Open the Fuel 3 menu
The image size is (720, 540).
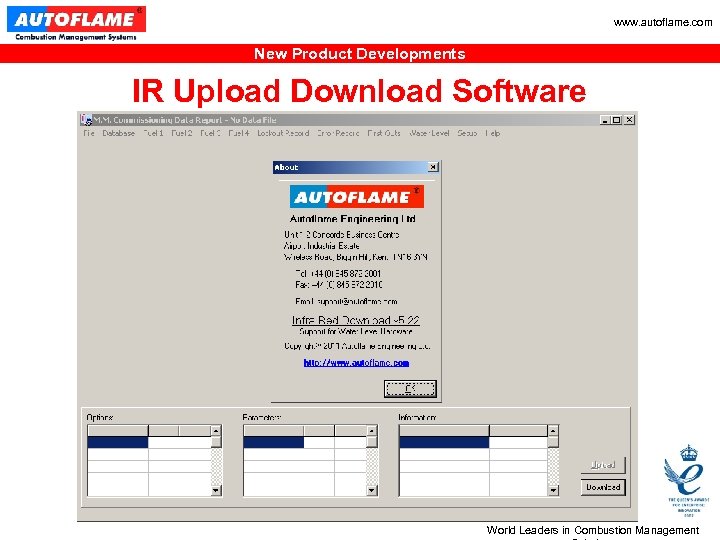(210, 133)
